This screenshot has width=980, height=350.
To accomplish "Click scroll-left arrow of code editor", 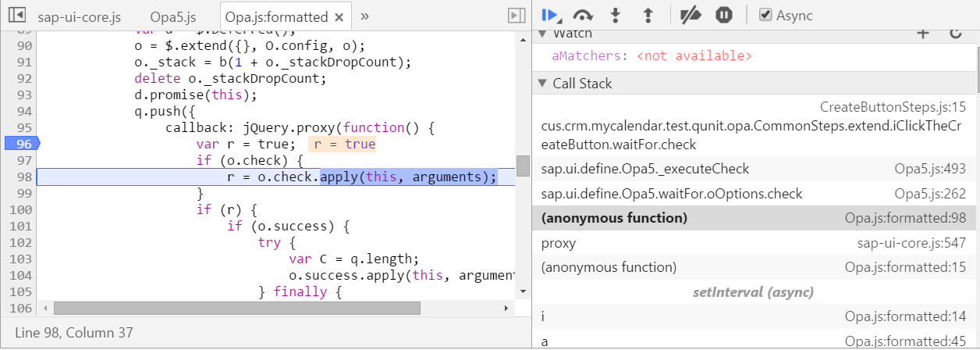I will click(x=44, y=308).
